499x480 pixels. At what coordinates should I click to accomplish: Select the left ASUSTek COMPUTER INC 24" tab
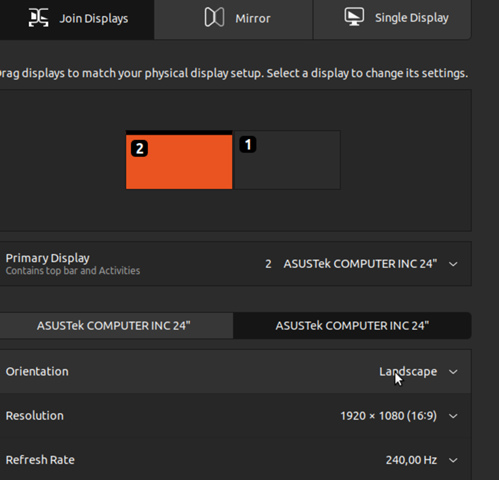click(x=113, y=326)
